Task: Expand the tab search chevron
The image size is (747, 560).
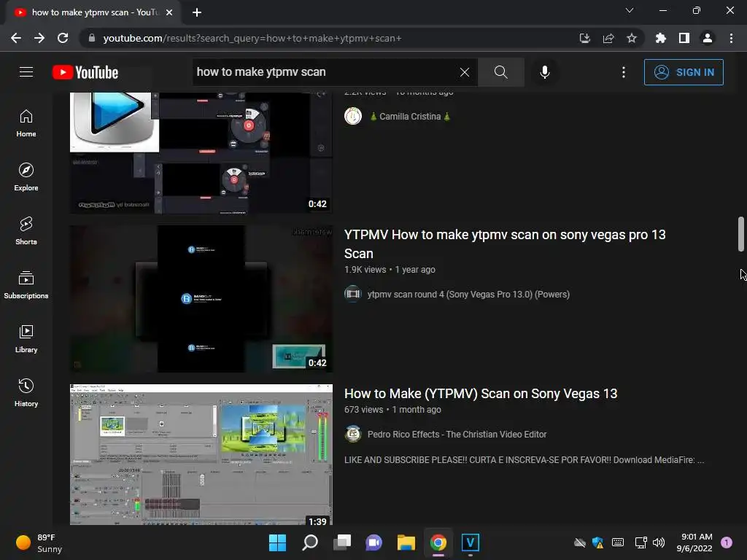Action: [630, 10]
